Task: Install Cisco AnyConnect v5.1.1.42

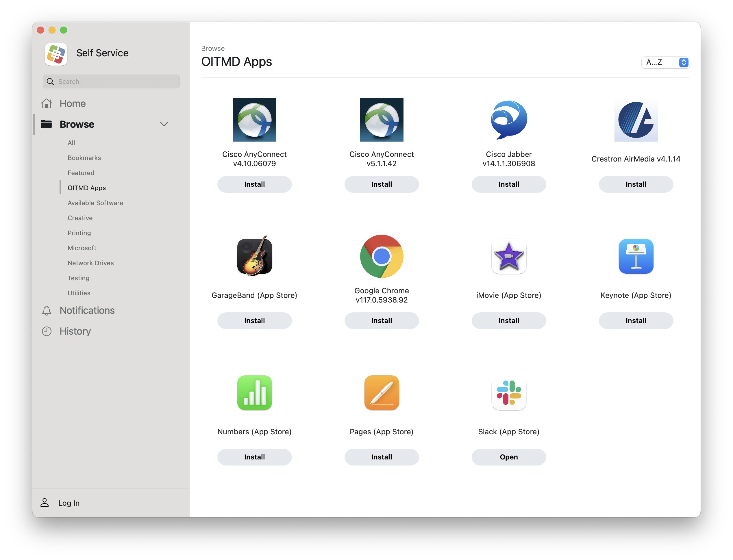Action: (381, 184)
